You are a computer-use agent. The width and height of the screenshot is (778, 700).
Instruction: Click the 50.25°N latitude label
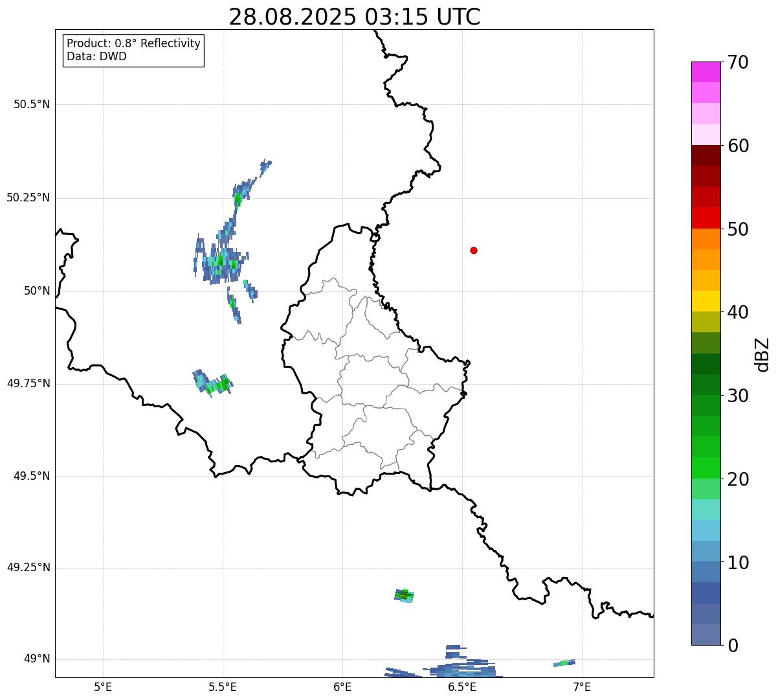click(28, 198)
